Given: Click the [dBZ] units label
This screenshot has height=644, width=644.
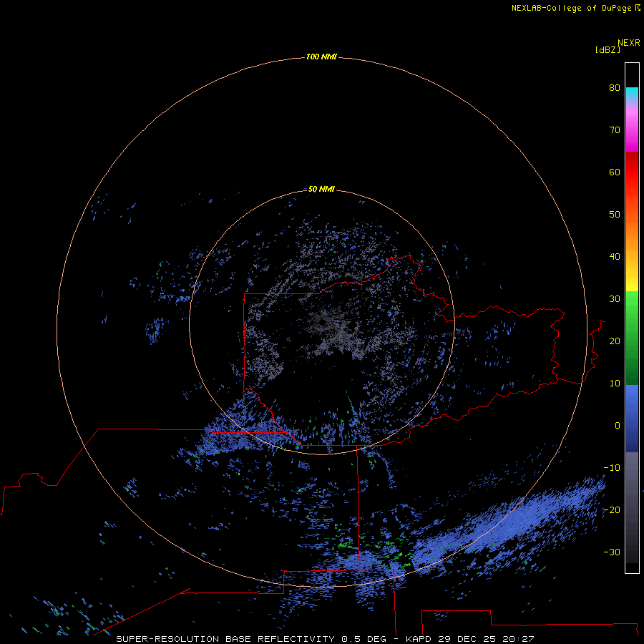Looking at the screenshot, I should [x=608, y=49].
